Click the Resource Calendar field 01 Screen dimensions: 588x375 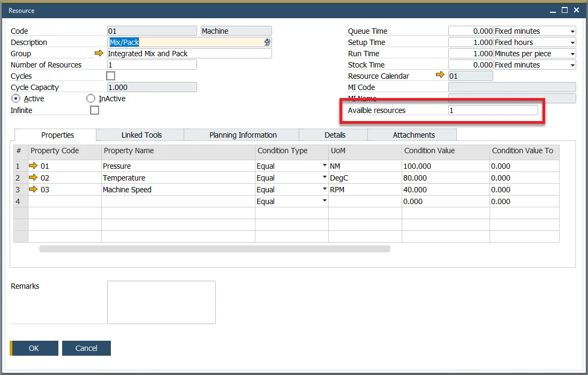[x=471, y=76]
